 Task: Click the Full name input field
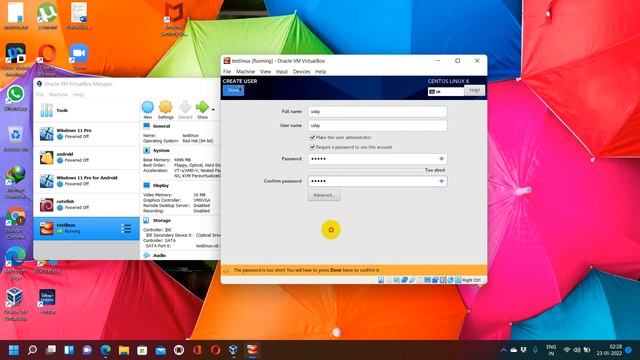click(377, 111)
